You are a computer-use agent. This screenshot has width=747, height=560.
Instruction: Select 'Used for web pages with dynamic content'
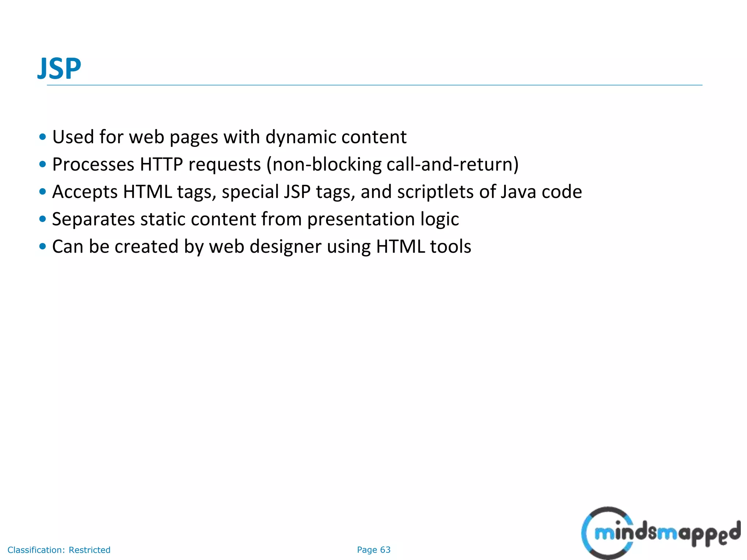coord(229,137)
